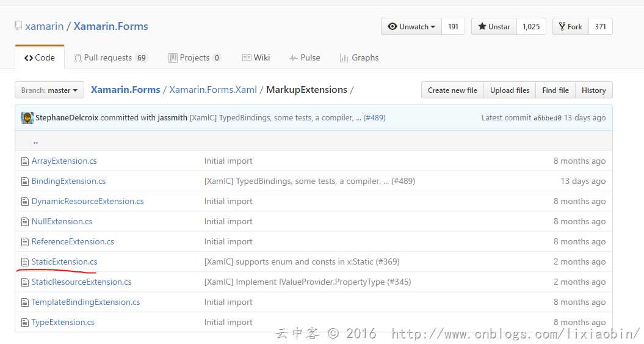644x344 pixels.
Task: Expand the truncated commit message ellipsis
Action: (x=358, y=118)
